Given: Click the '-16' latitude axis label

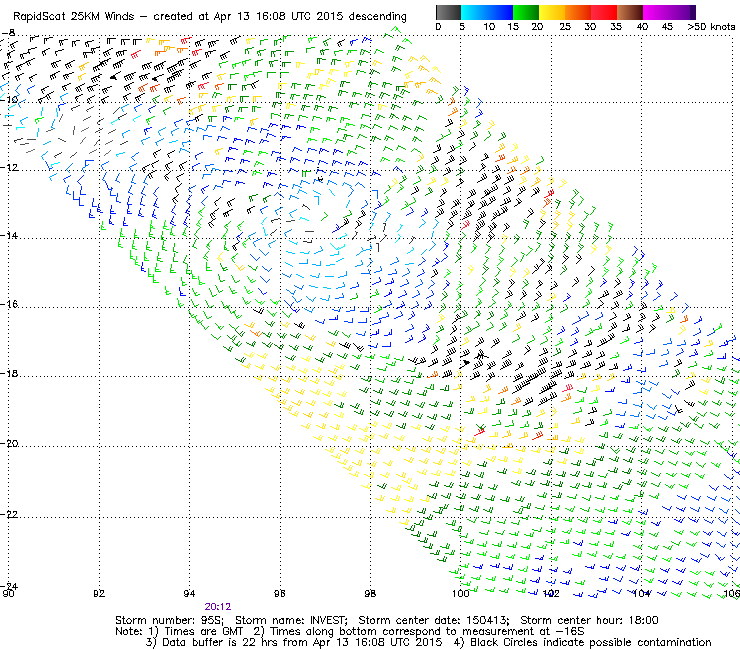Looking at the screenshot, I should click(9, 304).
